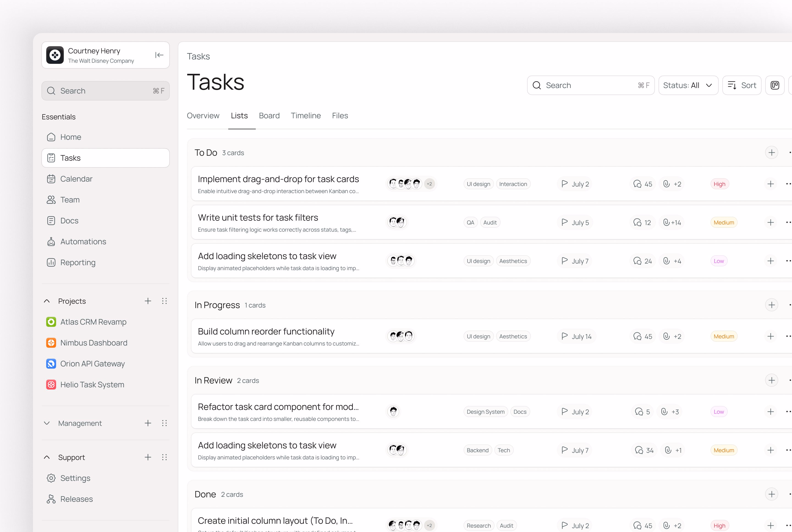Select the Lists tab
The width and height of the screenshot is (792, 532).
click(x=240, y=116)
